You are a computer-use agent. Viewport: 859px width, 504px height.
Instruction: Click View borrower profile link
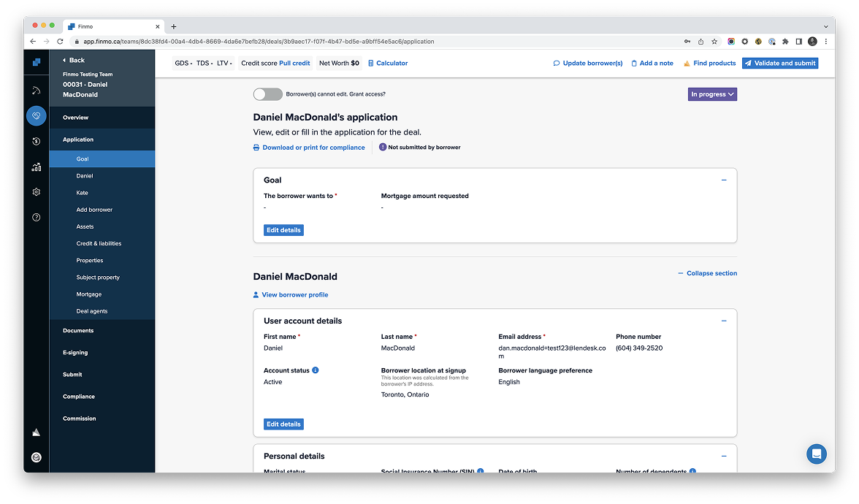291,295
